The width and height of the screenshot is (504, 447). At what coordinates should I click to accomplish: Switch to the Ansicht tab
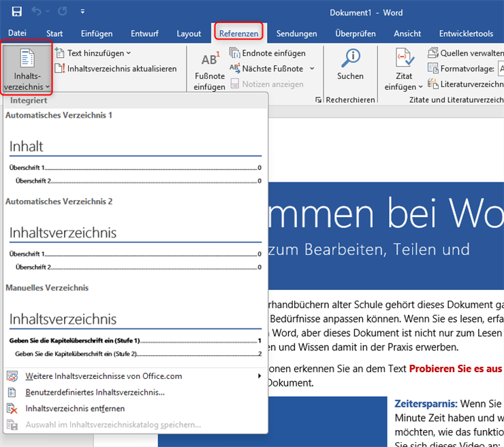point(407,33)
